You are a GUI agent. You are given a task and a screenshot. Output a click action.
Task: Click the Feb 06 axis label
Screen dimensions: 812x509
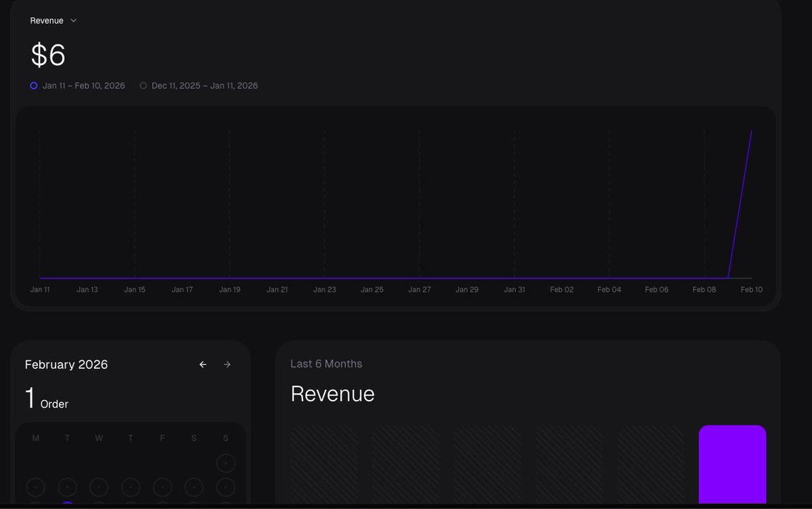pos(656,290)
